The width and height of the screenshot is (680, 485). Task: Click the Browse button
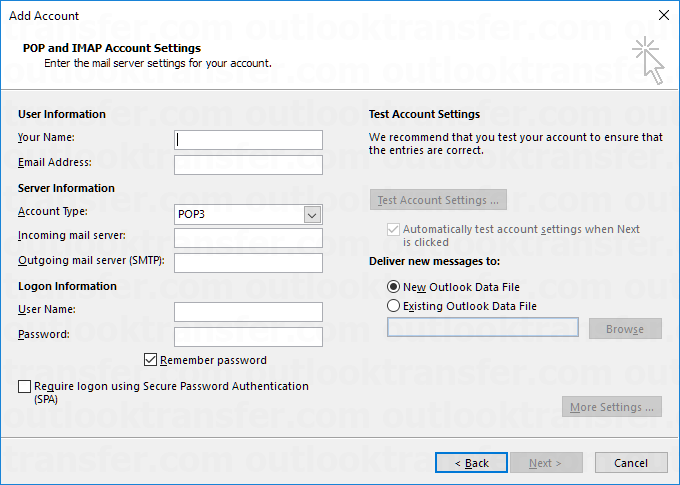624,329
